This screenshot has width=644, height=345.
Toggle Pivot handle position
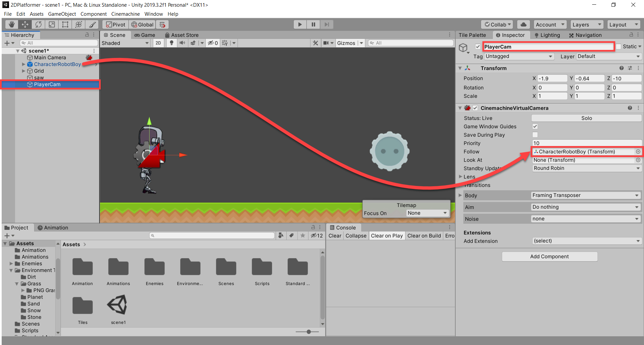coord(116,24)
